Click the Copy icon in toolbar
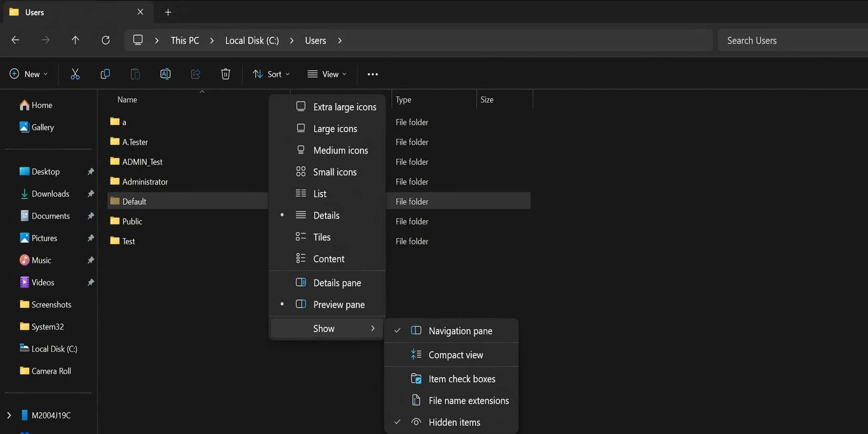 click(105, 74)
